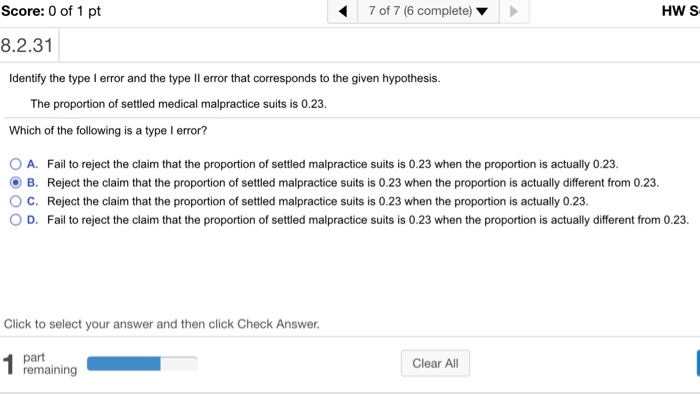The width and height of the screenshot is (700, 394).
Task: Click option D answer statement text
Action: pos(368,220)
